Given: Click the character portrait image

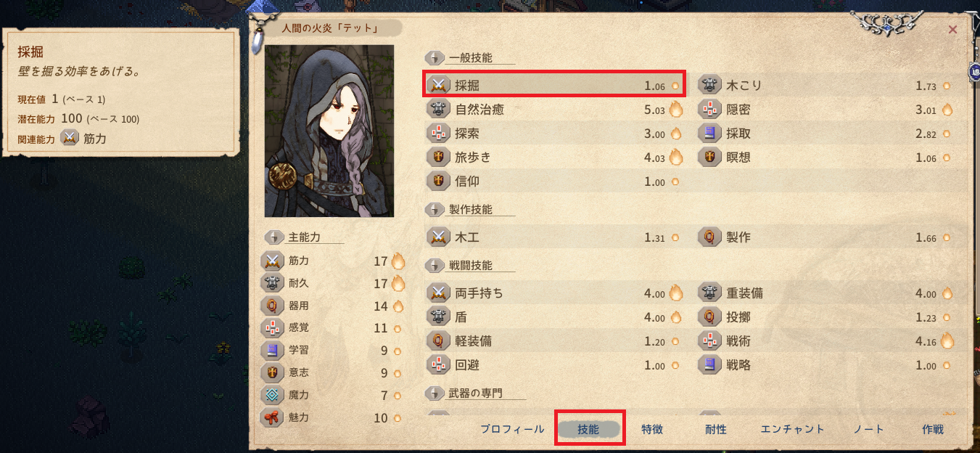Looking at the screenshot, I should tap(329, 131).
